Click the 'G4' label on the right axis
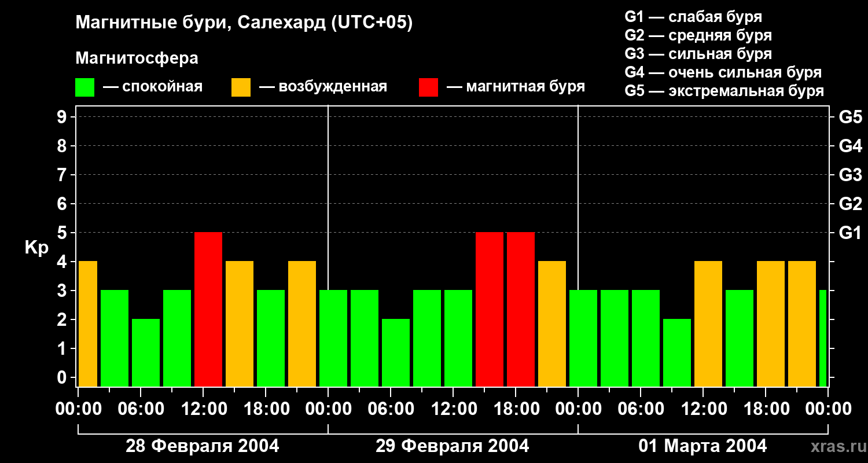868x463 pixels. pyautogui.click(x=850, y=146)
